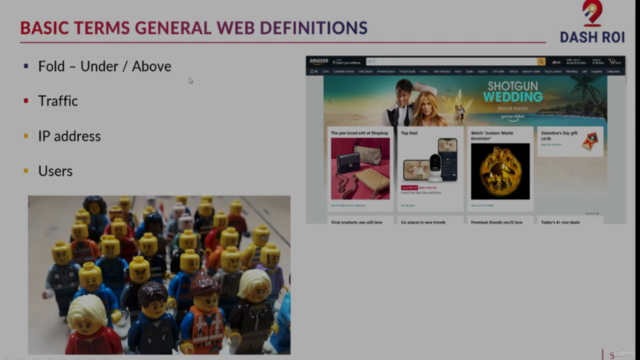Click the link below the Shopbop image

click(x=348, y=206)
